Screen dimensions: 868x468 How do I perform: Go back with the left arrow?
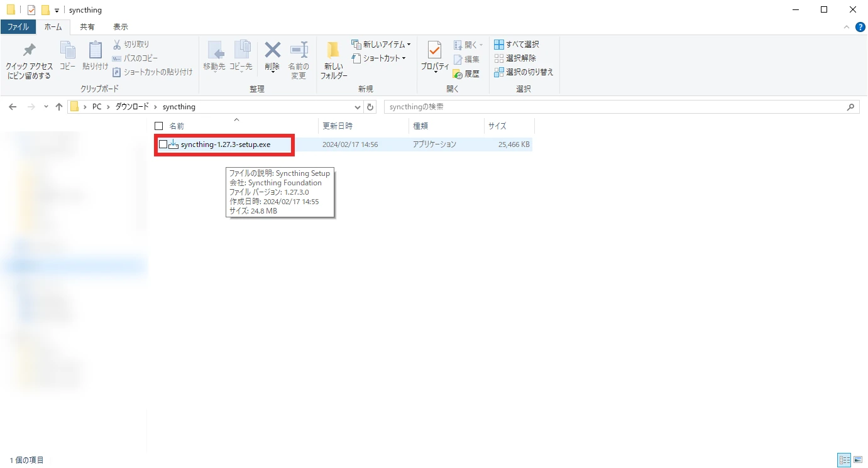(13, 107)
